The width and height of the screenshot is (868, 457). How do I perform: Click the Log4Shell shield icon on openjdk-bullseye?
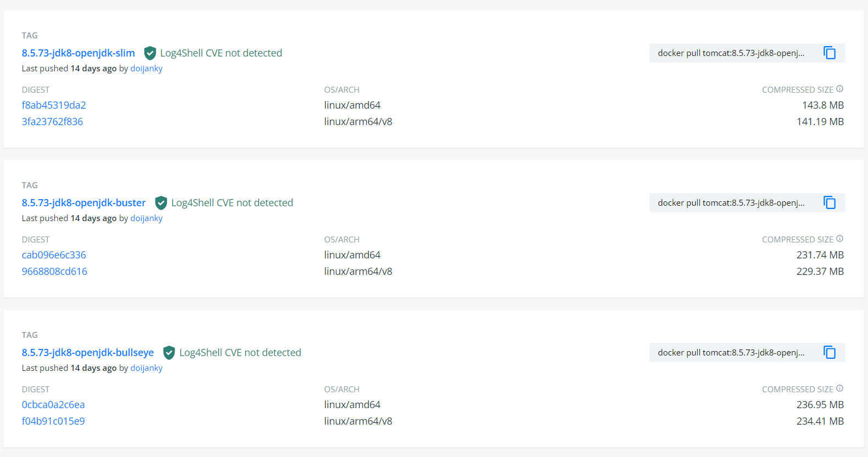tap(169, 352)
